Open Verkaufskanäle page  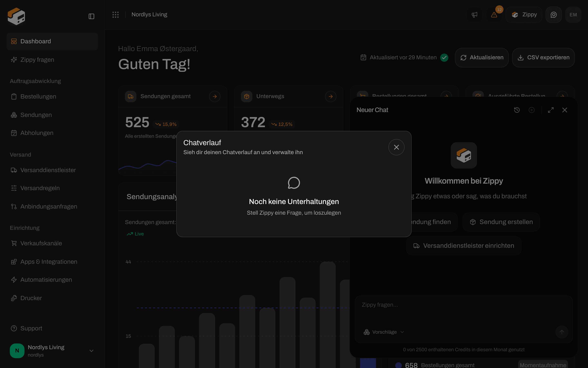[x=52, y=243]
